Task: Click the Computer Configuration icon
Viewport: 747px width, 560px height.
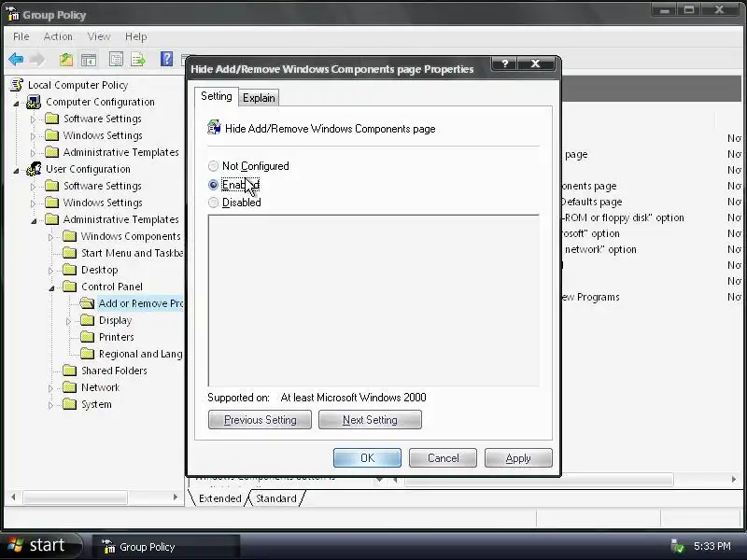Action: pos(34,102)
